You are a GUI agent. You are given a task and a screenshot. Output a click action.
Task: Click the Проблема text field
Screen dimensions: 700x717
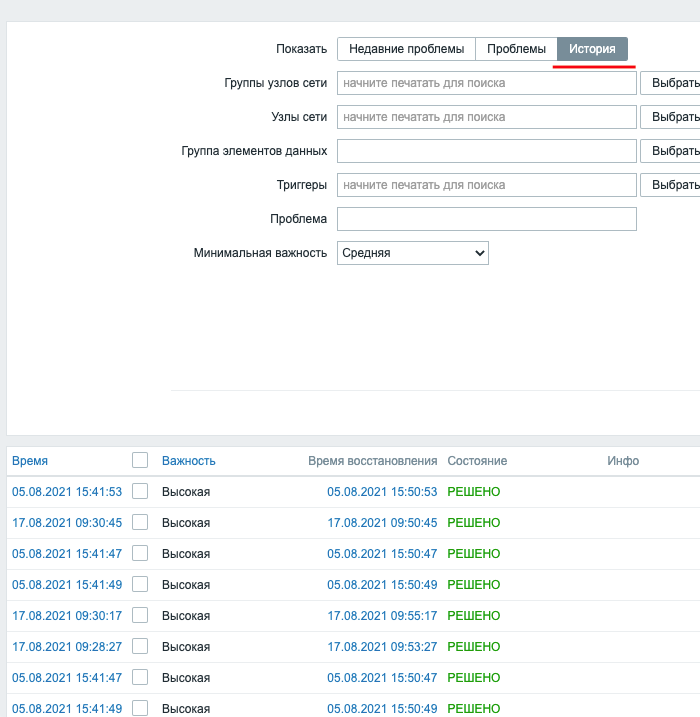click(x=487, y=219)
